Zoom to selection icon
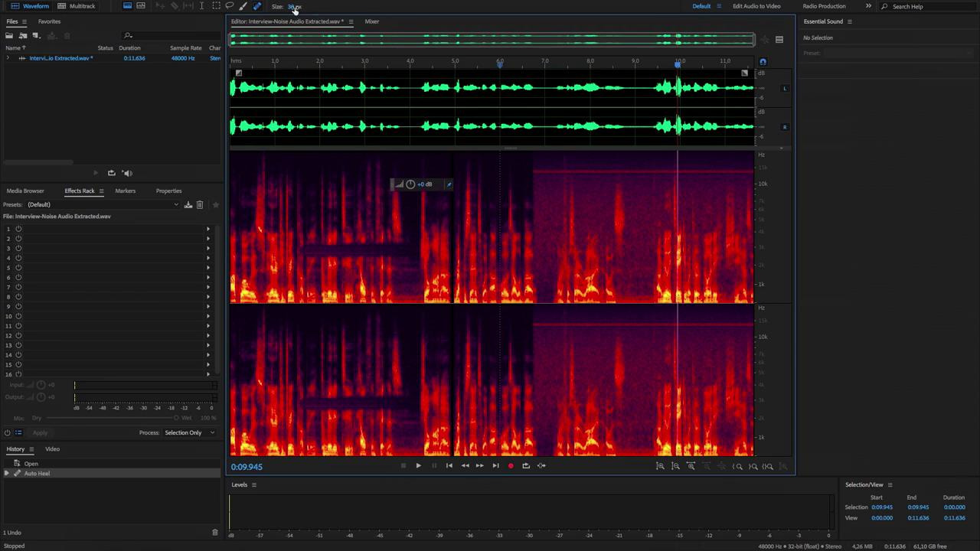 pos(769,466)
